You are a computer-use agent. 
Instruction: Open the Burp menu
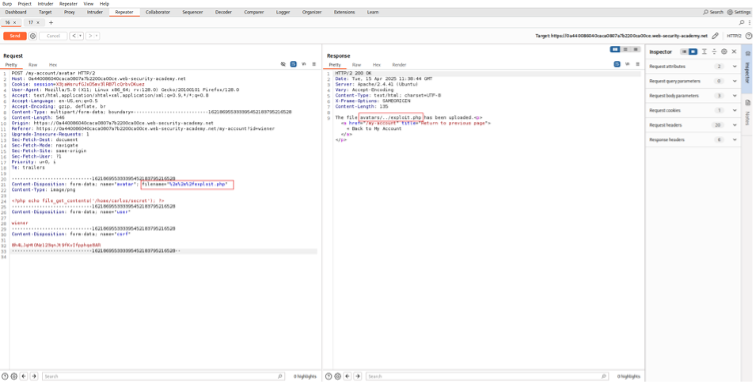pos(7,3)
